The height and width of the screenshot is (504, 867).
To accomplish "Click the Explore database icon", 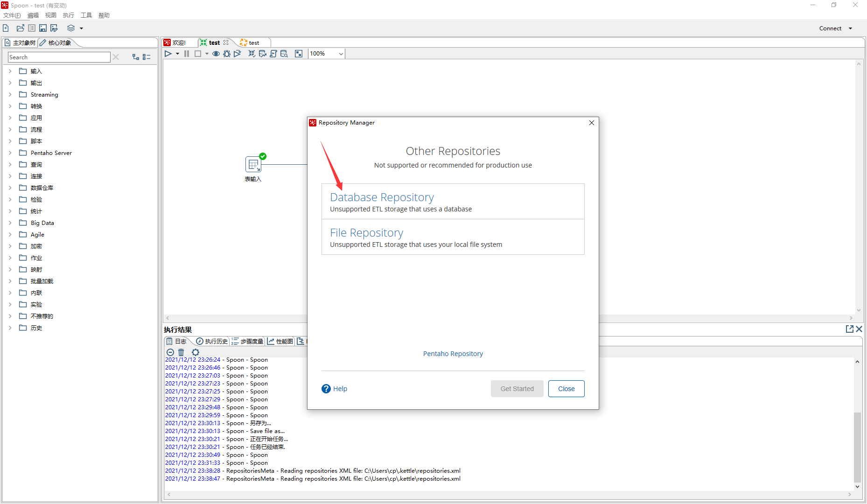I will pos(284,54).
